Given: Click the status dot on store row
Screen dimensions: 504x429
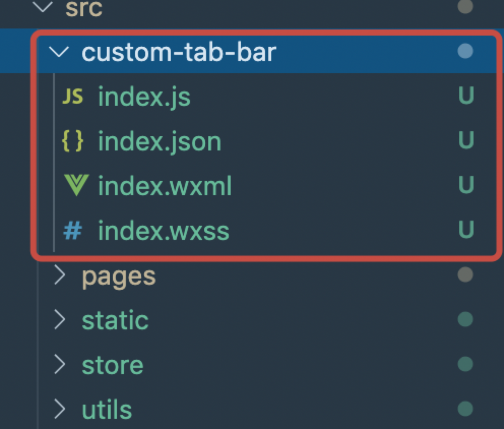Looking at the screenshot, I should 465,364.
